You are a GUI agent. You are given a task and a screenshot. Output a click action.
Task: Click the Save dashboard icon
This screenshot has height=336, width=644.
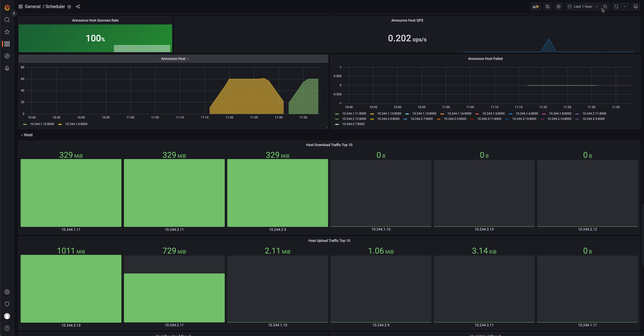547,7
